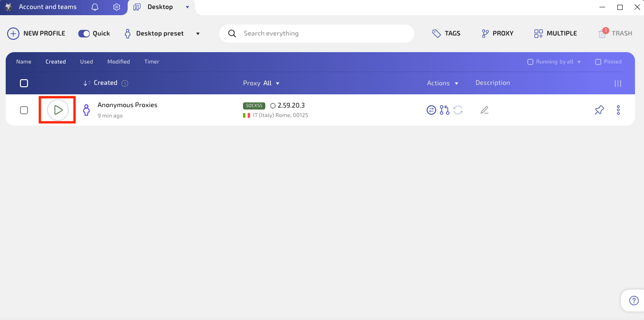The image size is (644, 320).
Task: Toggle the Quick profile switch
Action: (x=84, y=33)
